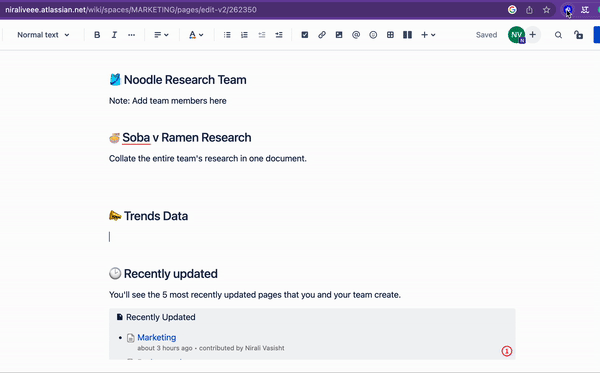Click the Google icon in address bar
Image resolution: width=600 pixels, height=373 pixels.
tap(512, 10)
